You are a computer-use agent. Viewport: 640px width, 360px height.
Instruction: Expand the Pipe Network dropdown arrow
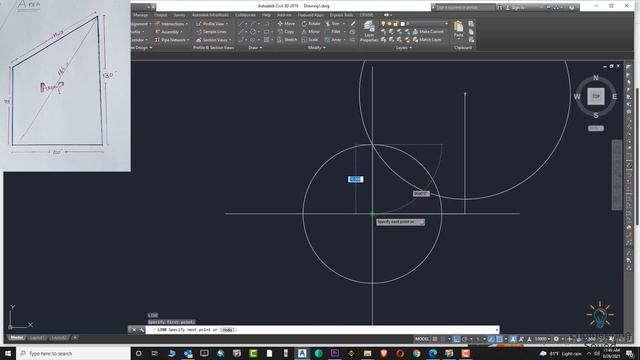pyautogui.click(x=188, y=40)
